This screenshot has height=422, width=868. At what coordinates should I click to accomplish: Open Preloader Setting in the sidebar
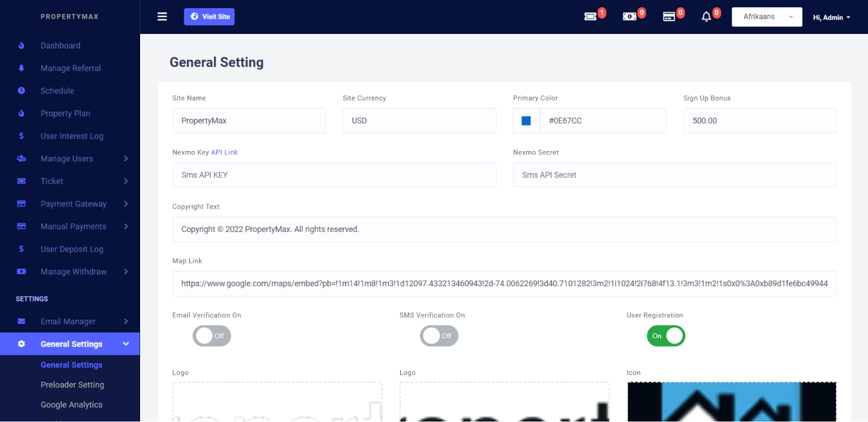point(72,385)
